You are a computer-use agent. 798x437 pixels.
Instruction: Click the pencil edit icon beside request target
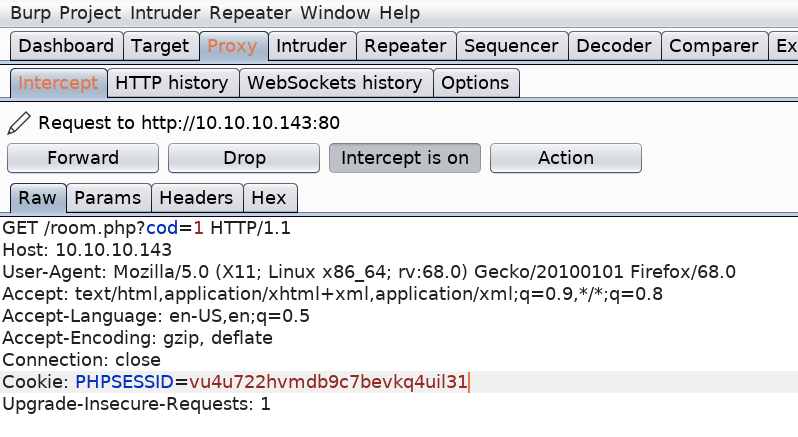pos(18,123)
